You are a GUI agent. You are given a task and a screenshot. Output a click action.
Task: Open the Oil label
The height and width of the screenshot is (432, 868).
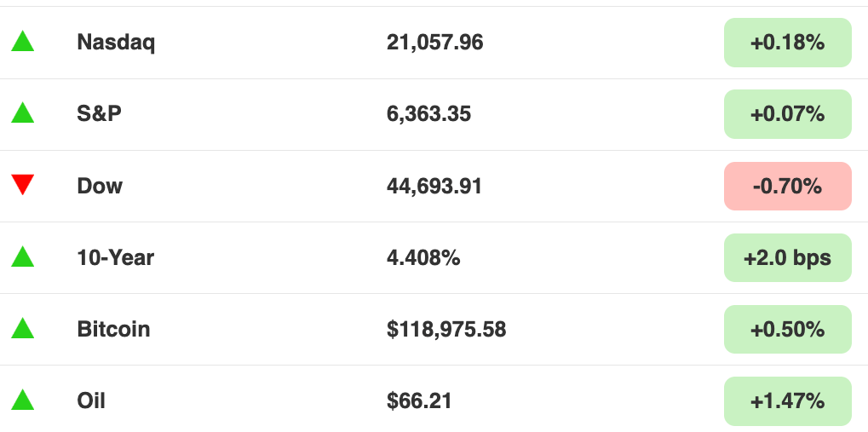pos(91,400)
